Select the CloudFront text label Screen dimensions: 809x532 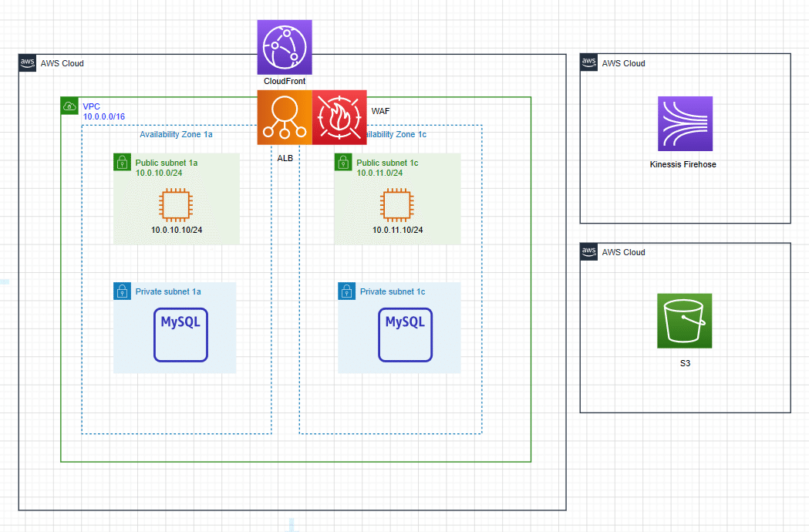(285, 81)
